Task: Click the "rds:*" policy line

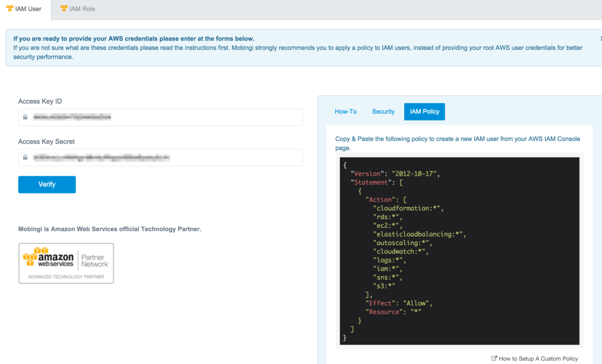Action: 388,217
